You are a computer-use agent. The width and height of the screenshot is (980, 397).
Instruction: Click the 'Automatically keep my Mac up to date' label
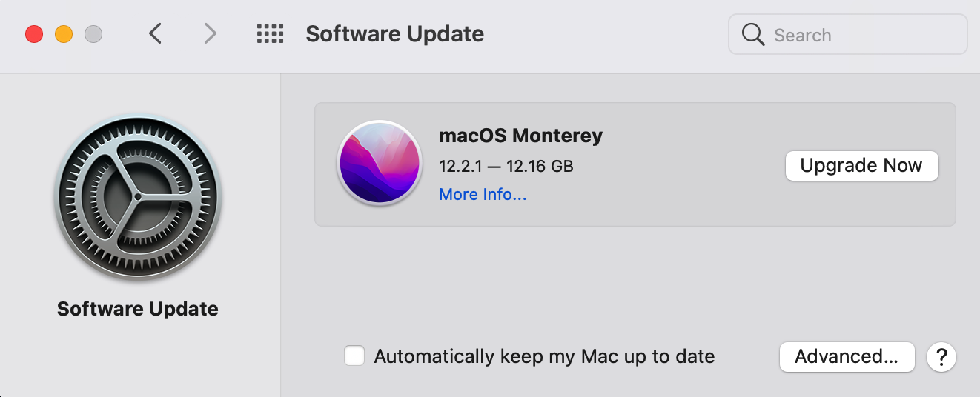(x=544, y=356)
